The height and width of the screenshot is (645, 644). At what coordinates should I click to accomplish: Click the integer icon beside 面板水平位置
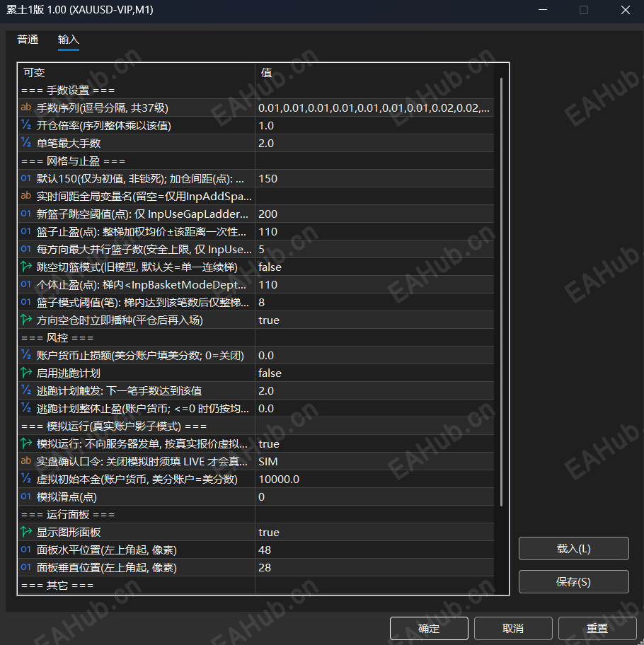point(26,550)
